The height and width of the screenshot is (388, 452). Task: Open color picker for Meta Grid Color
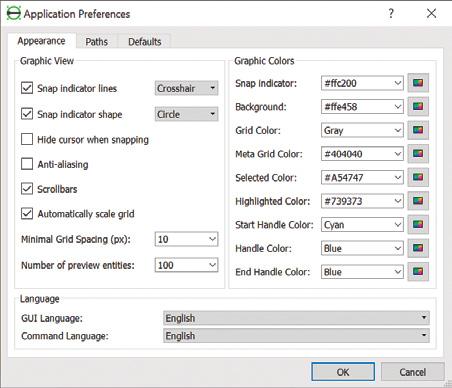pyautogui.click(x=418, y=154)
